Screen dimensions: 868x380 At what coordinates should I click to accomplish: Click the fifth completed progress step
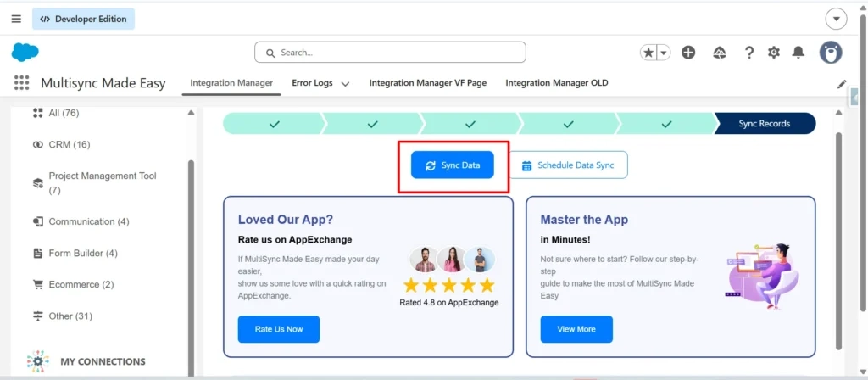[x=667, y=124]
